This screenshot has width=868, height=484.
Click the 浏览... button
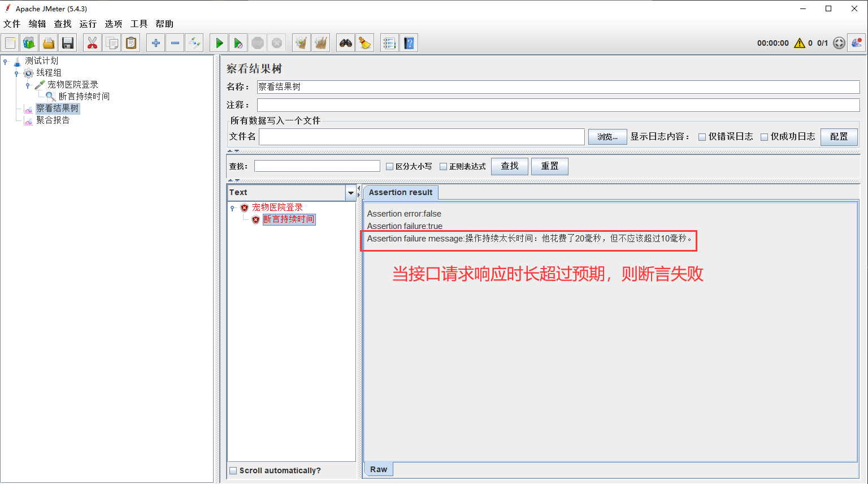pyautogui.click(x=607, y=137)
